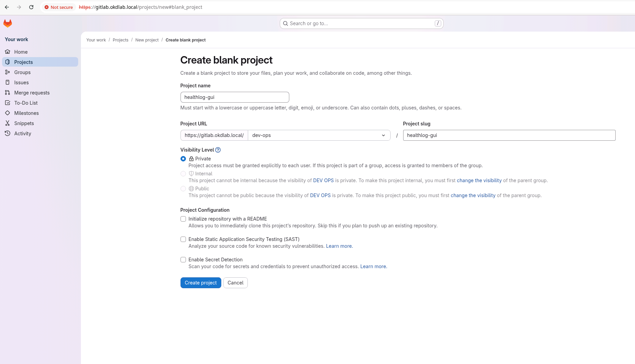Select the Private visibility radio button

[183, 159]
